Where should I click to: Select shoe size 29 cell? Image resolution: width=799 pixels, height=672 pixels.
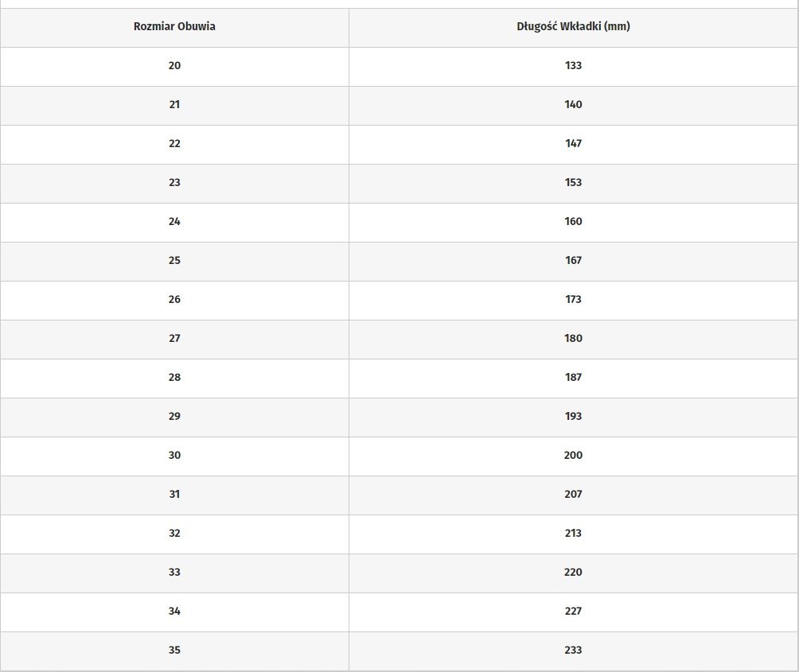pos(174,418)
